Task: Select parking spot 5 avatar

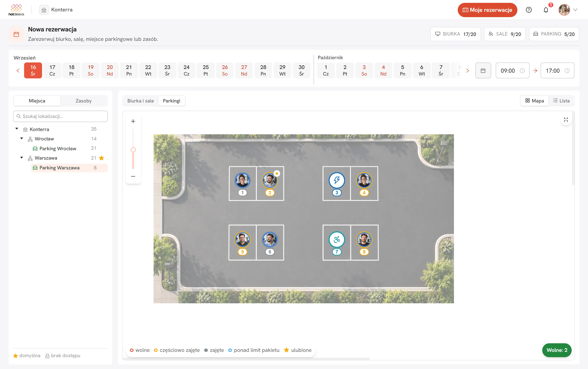Action: point(242,240)
